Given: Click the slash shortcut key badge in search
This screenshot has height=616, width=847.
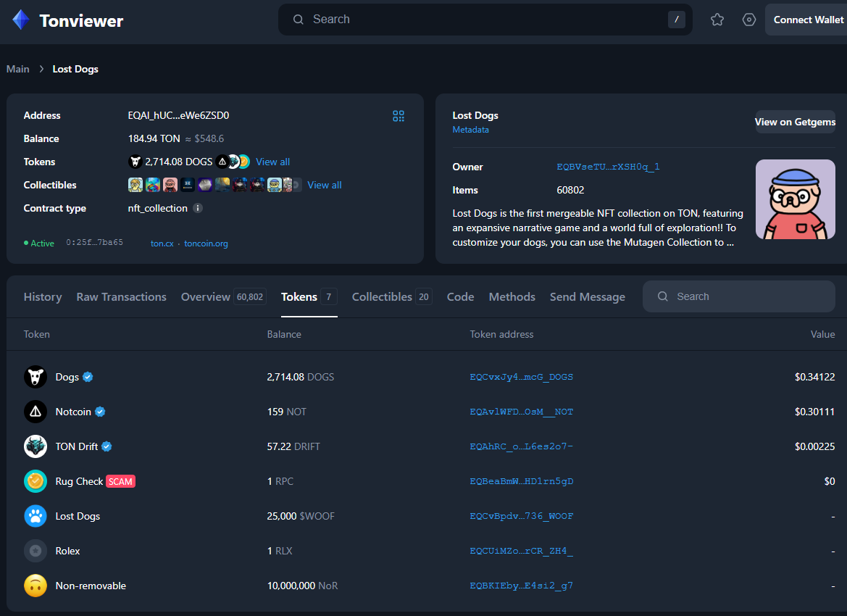Looking at the screenshot, I should coord(676,20).
